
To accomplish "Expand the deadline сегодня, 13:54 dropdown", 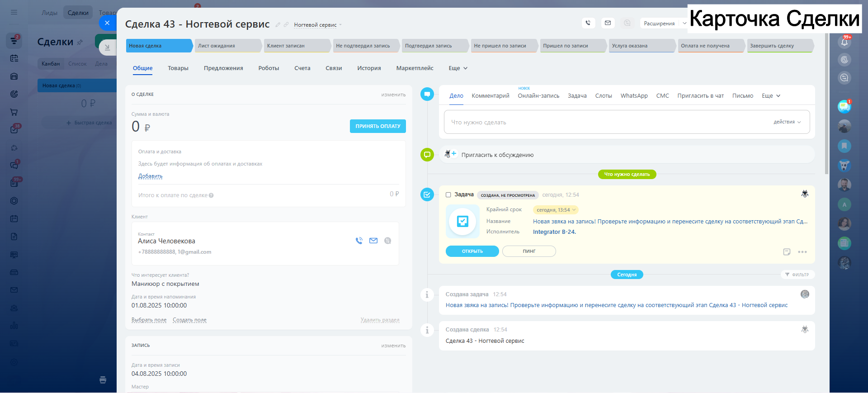I will pos(574,210).
